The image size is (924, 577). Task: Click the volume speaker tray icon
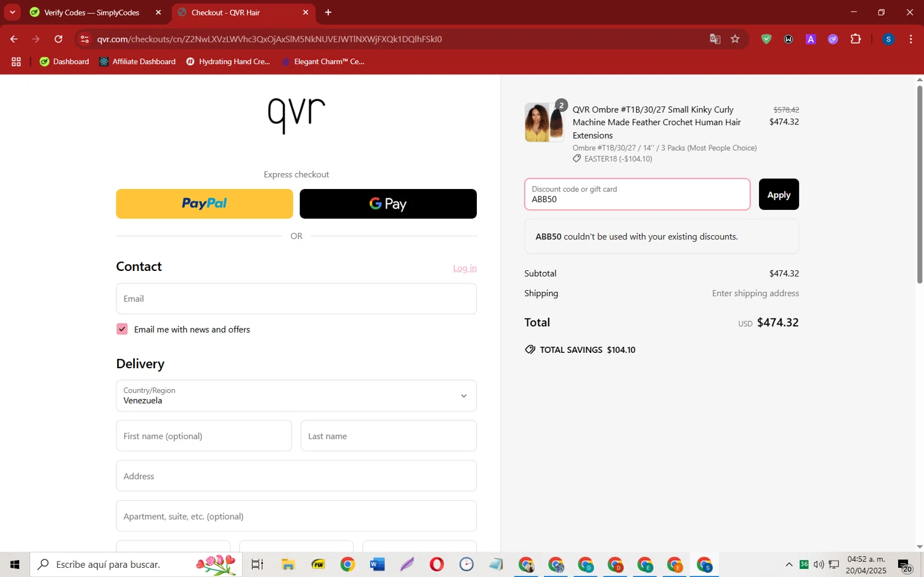pos(819,565)
